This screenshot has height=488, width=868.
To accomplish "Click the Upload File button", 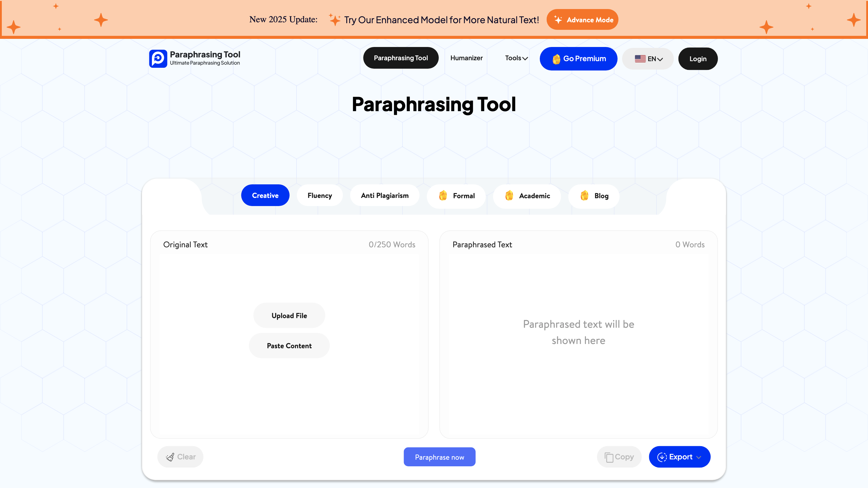I will coord(289,315).
